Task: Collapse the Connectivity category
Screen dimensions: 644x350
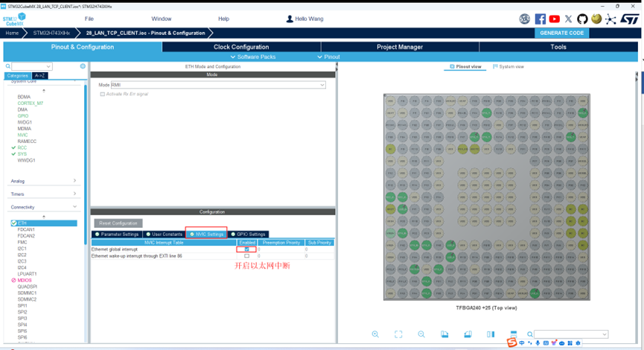Action: (43, 207)
